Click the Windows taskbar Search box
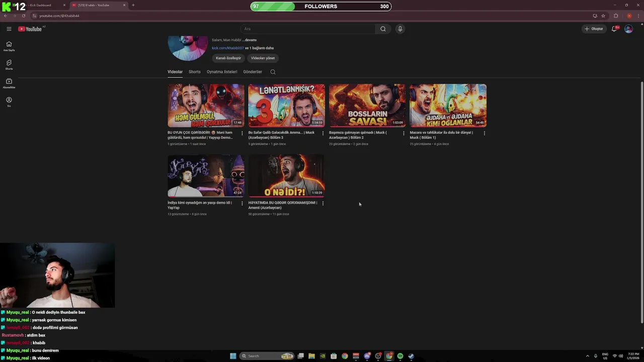This screenshot has width=644, height=362. (267, 356)
